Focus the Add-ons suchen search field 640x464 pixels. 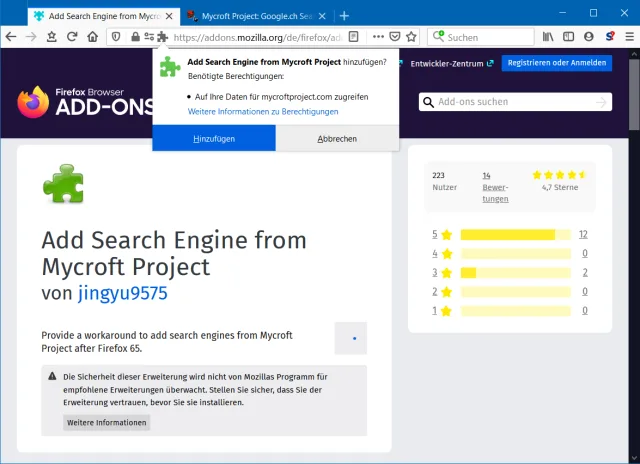pos(518,102)
